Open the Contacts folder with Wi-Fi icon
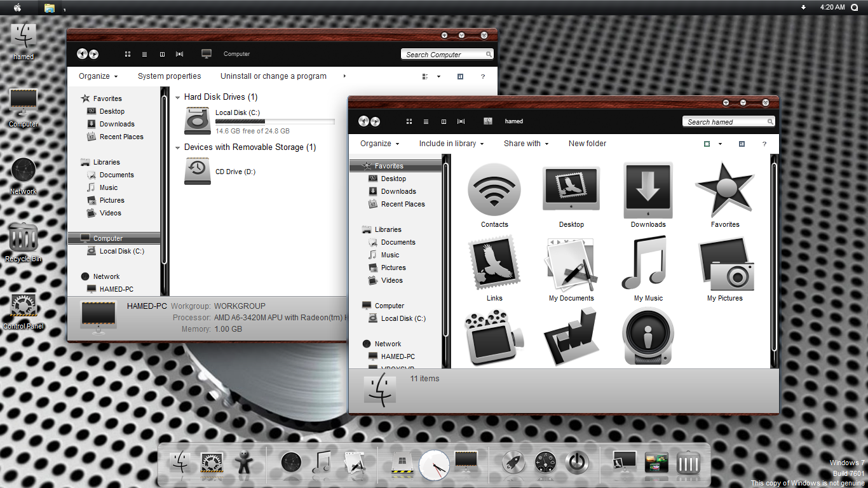Viewport: 868px width, 488px height. coord(494,189)
